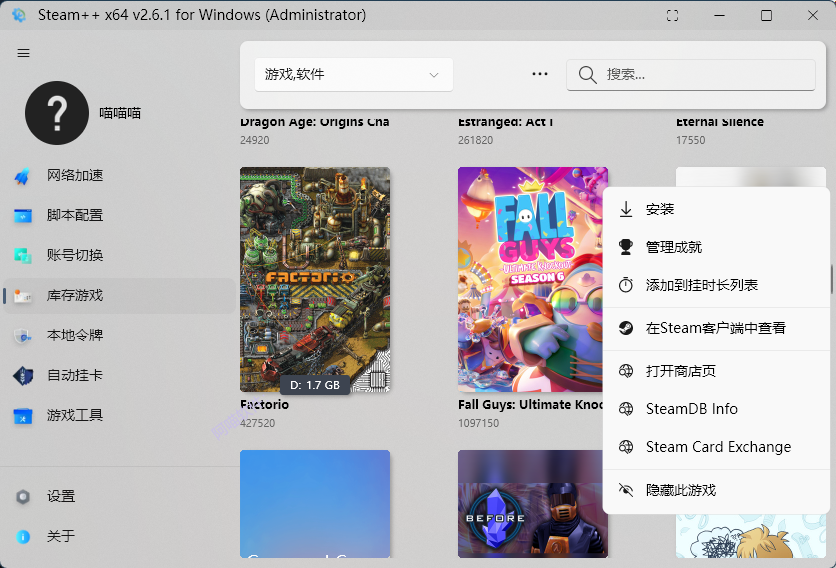
Task: Click the gear icon for 设置
Action: pyautogui.click(x=22, y=497)
